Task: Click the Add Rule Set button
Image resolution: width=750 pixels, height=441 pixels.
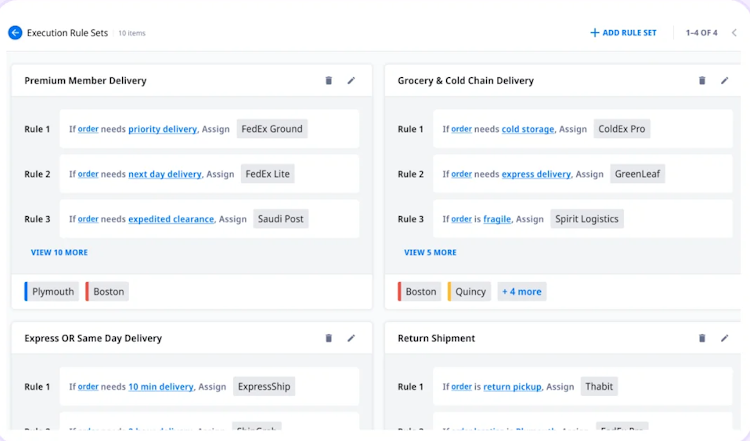Action: pyautogui.click(x=623, y=33)
